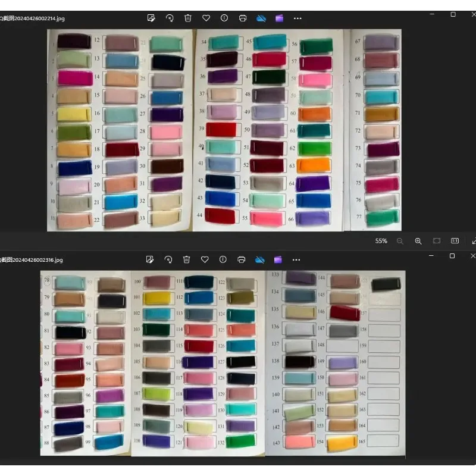Viewport: 476px width, 476px height.
Task: Click the 55% zoom level indicator
Action: (x=381, y=241)
